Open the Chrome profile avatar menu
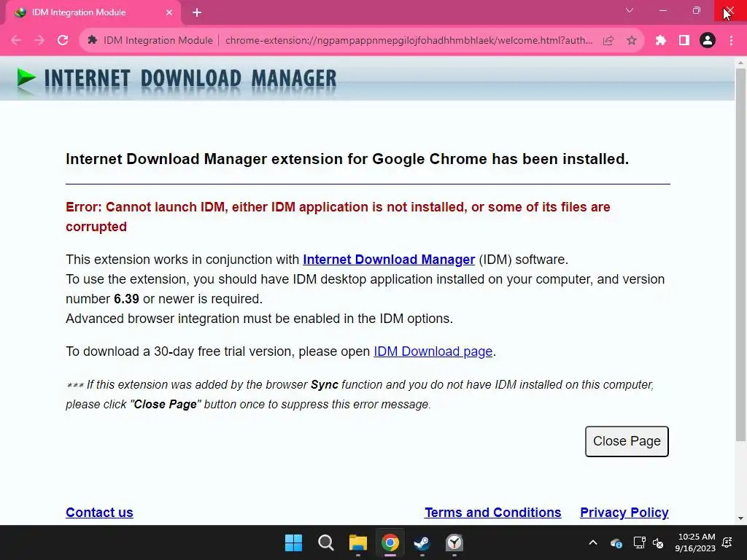 (708, 41)
